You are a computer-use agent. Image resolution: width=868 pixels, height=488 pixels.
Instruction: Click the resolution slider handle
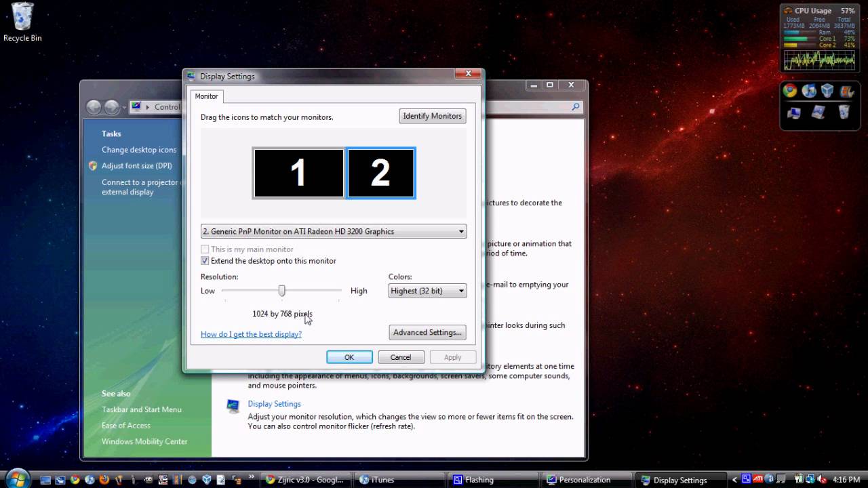coord(281,291)
